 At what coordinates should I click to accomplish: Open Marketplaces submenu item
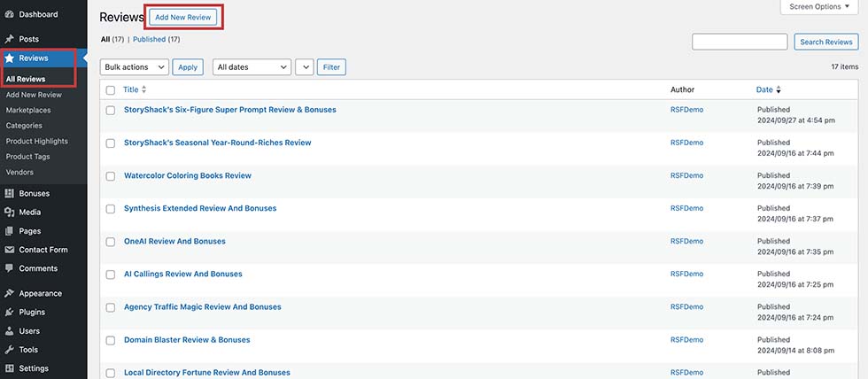[x=28, y=110]
